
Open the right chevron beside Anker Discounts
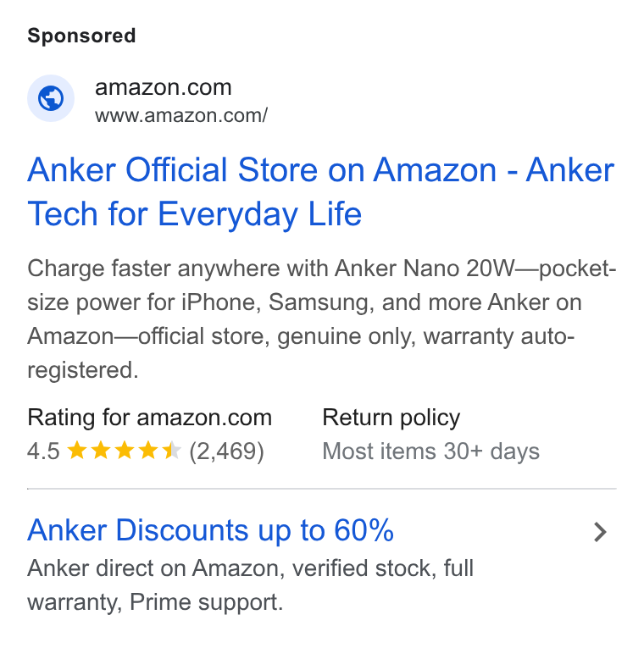[601, 532]
